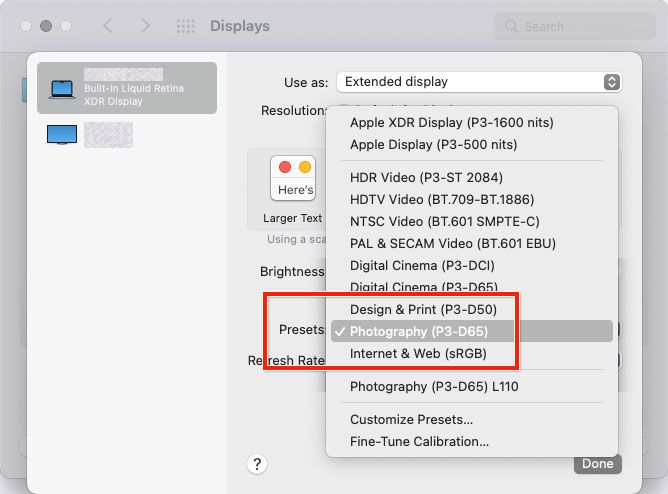The width and height of the screenshot is (668, 494).
Task: Click the gray minimize window button
Action: (46, 26)
